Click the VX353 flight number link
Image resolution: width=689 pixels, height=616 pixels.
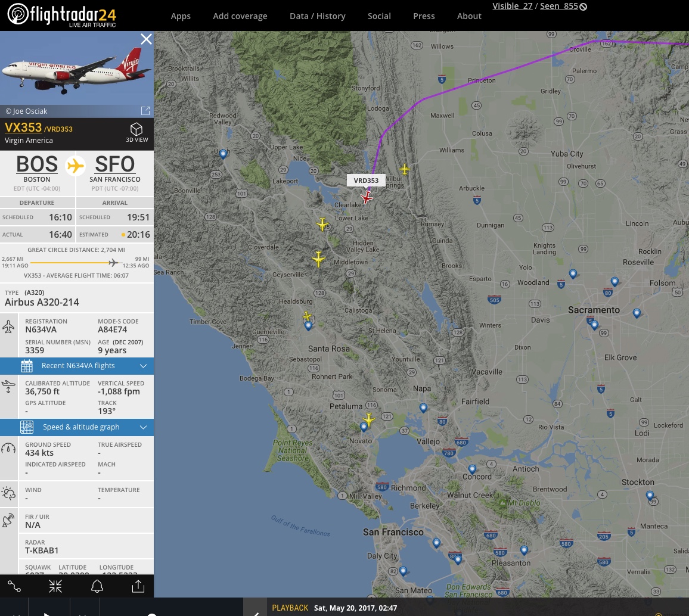pyautogui.click(x=23, y=127)
